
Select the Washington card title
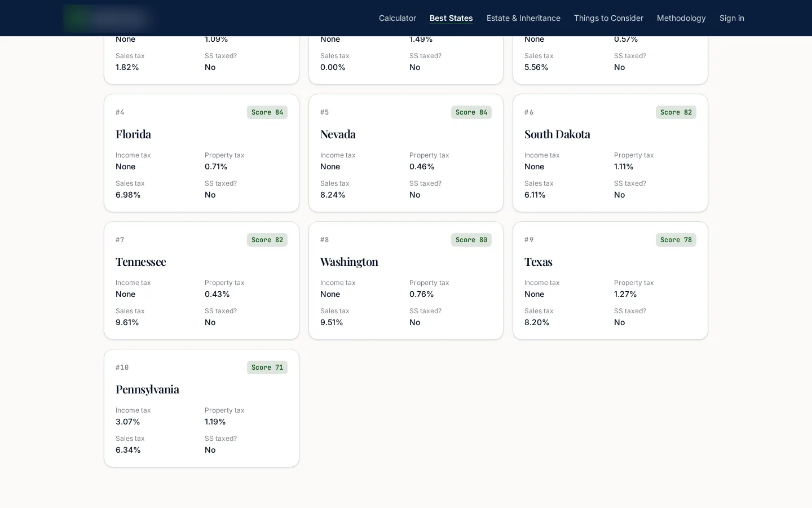click(x=349, y=261)
